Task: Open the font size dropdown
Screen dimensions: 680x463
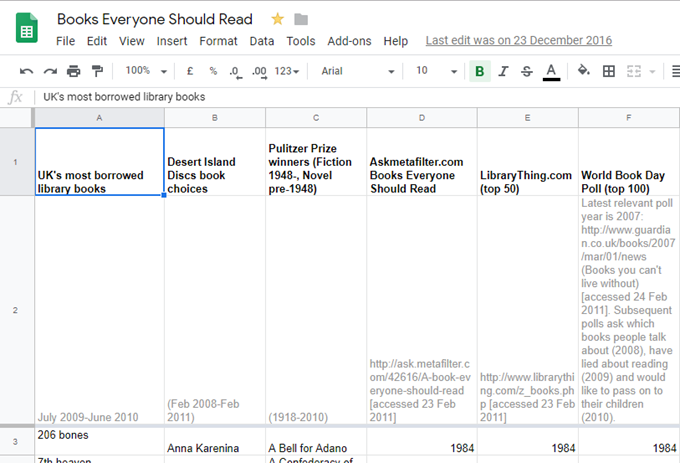Action: pyautogui.click(x=436, y=71)
